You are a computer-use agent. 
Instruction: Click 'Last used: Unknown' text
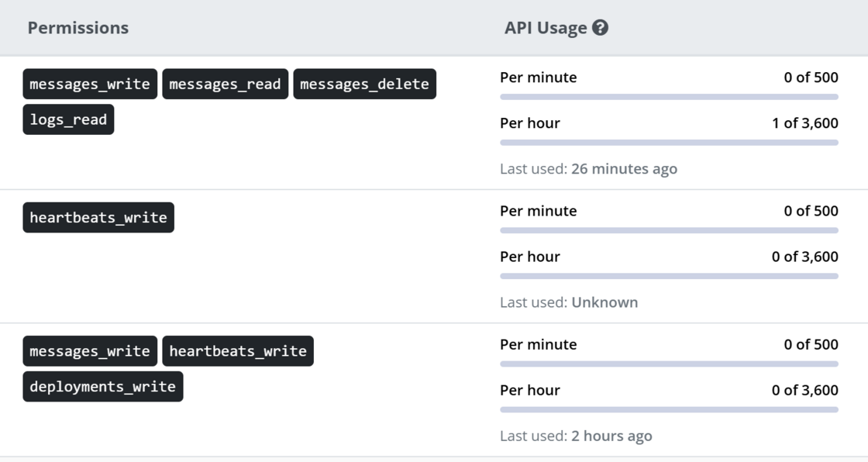click(569, 302)
